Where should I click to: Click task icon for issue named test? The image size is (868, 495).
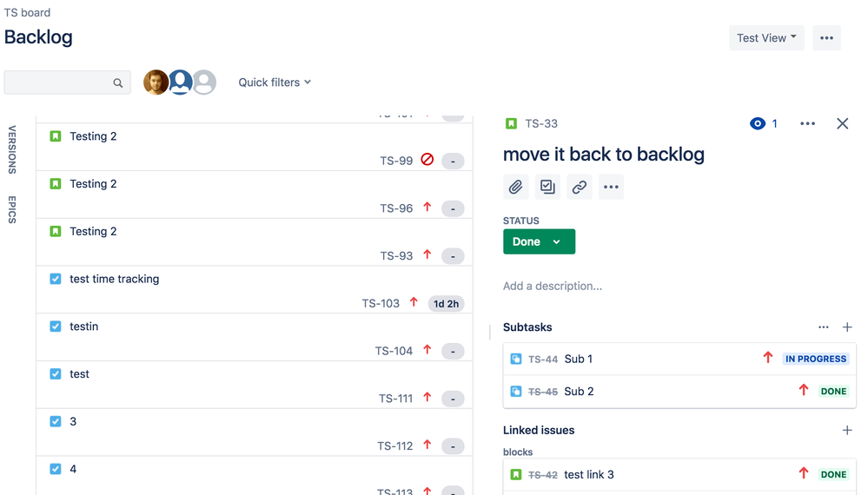click(x=56, y=374)
